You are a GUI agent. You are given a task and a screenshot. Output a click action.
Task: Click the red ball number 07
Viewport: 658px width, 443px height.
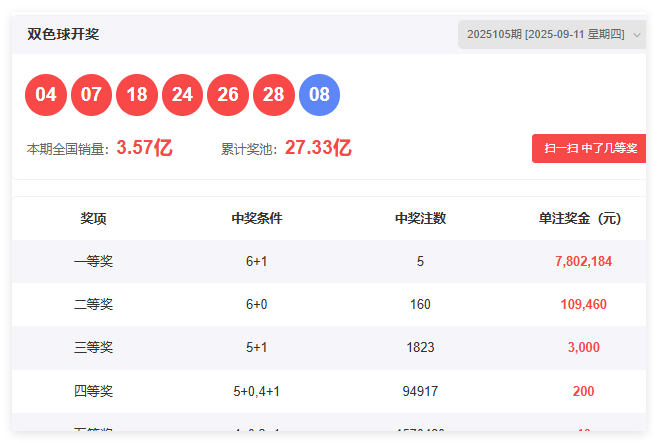(91, 95)
